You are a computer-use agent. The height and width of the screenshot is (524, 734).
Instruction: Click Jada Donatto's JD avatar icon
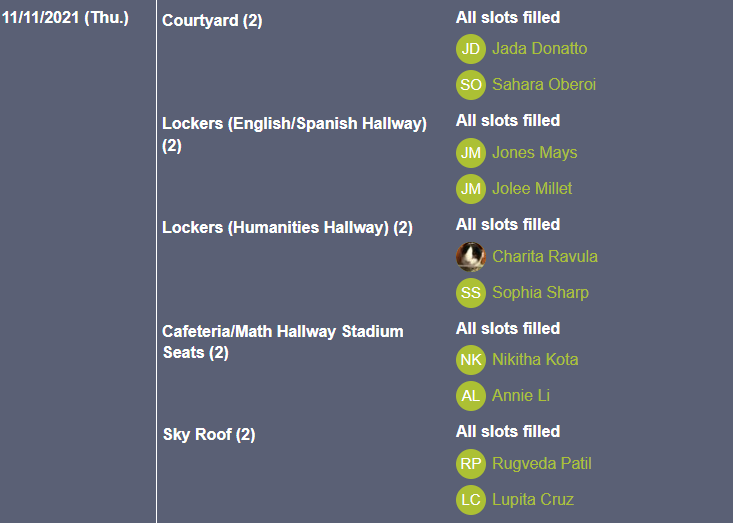click(x=471, y=49)
